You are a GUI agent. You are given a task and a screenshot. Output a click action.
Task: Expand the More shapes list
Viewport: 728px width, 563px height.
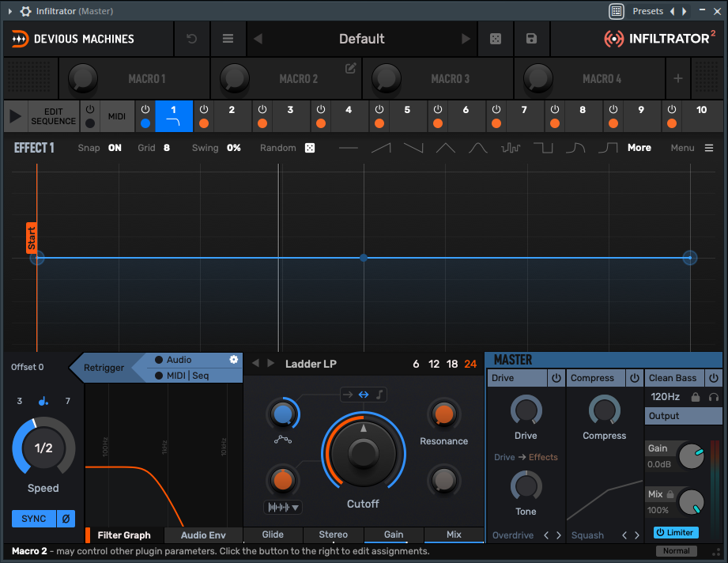click(x=639, y=148)
